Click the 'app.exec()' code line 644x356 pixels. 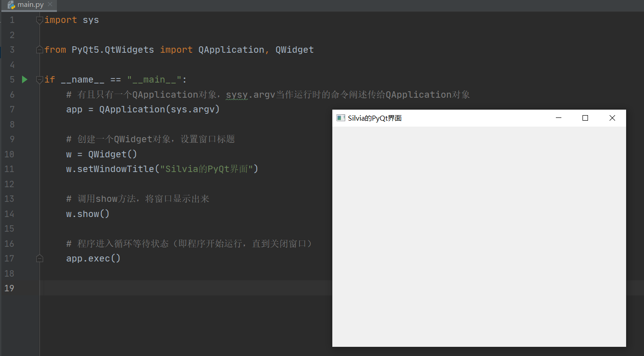tap(94, 258)
